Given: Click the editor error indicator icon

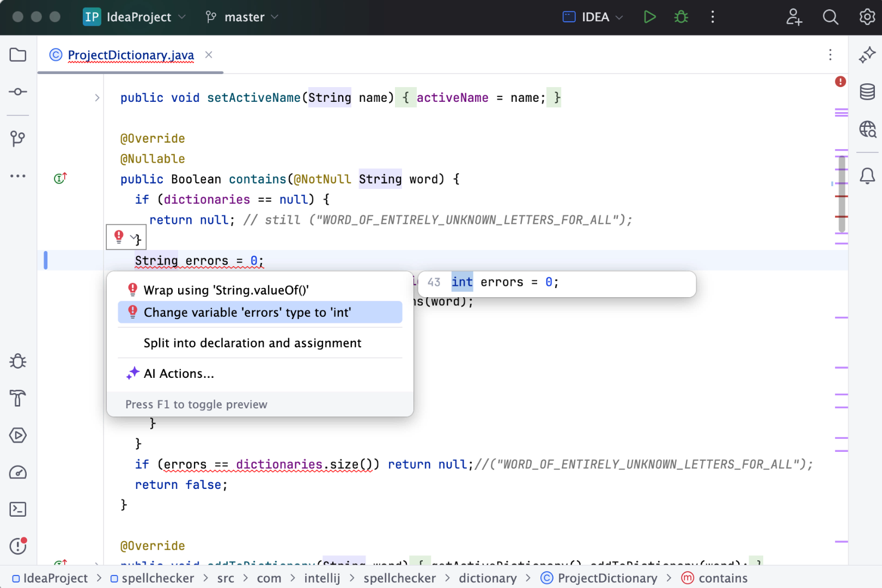Looking at the screenshot, I should tap(841, 82).
